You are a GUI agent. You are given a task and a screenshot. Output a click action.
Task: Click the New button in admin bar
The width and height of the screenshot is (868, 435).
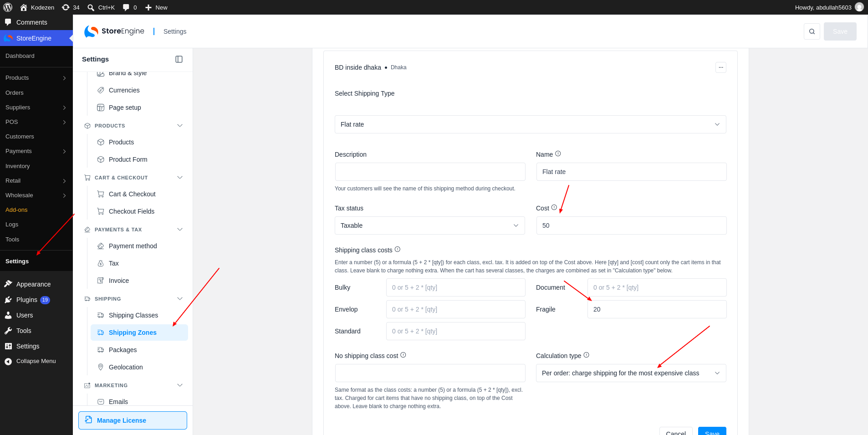point(156,7)
